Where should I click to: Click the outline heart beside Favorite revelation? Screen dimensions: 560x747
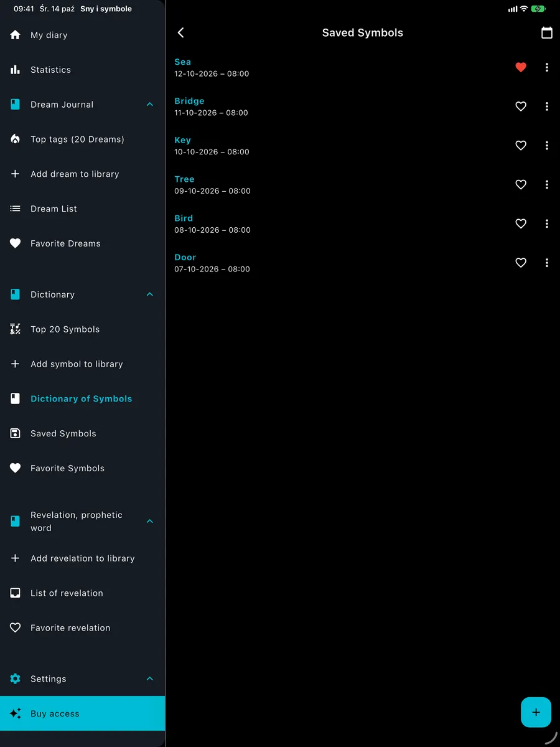click(x=16, y=628)
